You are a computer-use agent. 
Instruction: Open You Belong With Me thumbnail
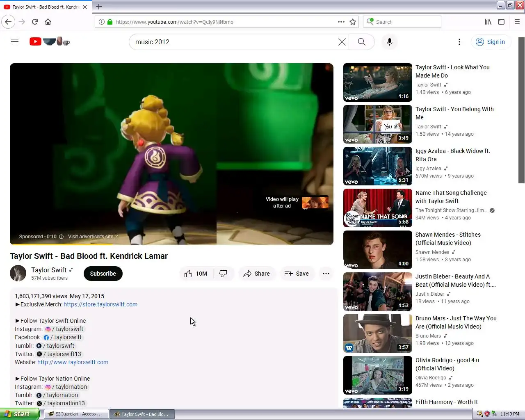pyautogui.click(x=377, y=124)
